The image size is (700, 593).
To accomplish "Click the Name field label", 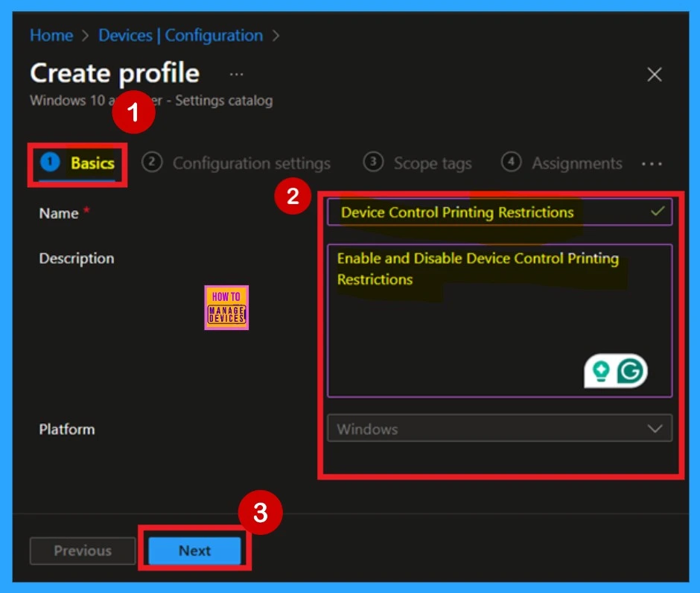I will click(59, 214).
